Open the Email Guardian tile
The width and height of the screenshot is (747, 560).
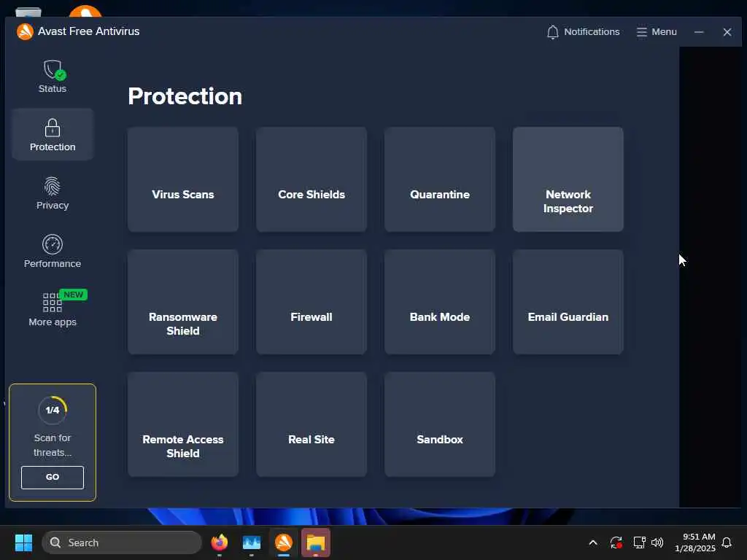(x=568, y=302)
